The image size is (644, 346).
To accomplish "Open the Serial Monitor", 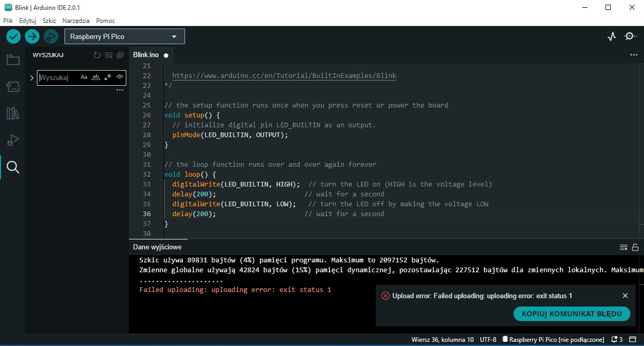I will tap(630, 36).
